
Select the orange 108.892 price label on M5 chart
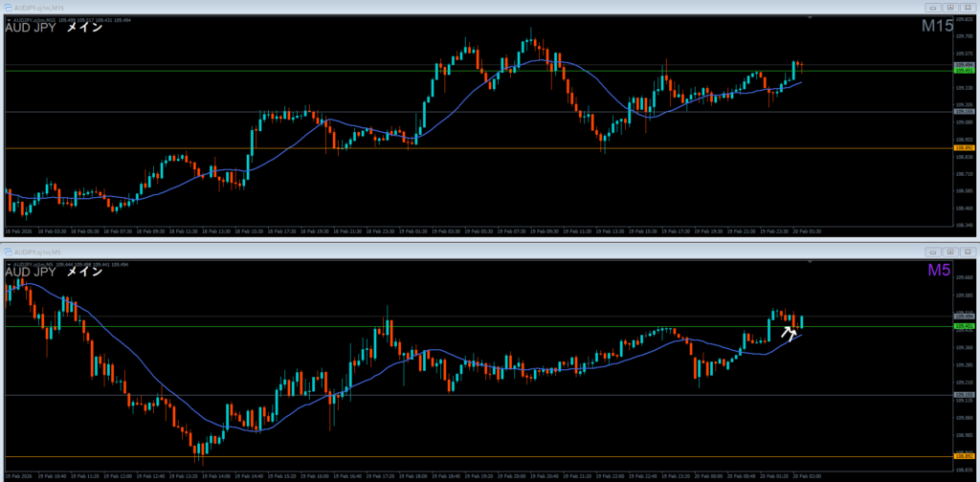coord(964,456)
